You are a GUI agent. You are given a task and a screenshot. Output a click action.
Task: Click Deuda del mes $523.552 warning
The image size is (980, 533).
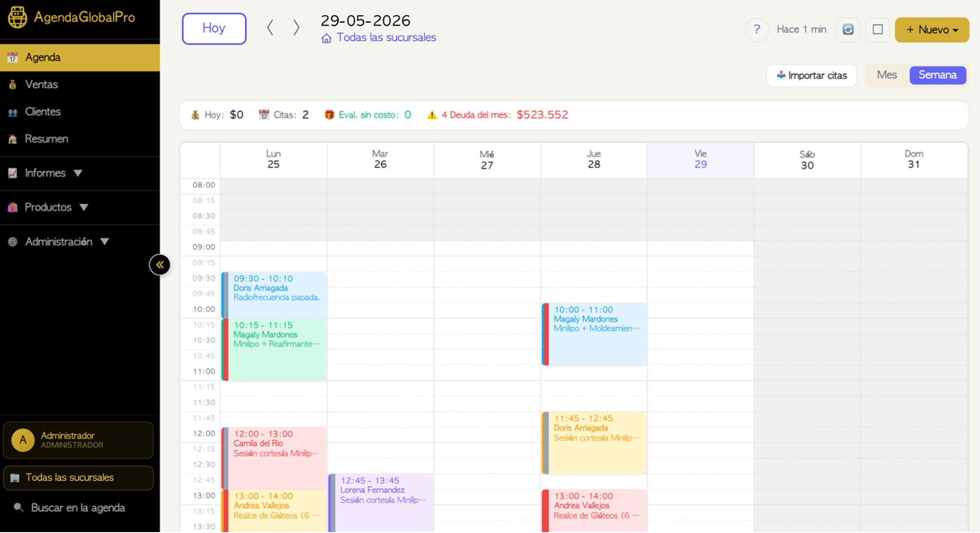(x=497, y=115)
